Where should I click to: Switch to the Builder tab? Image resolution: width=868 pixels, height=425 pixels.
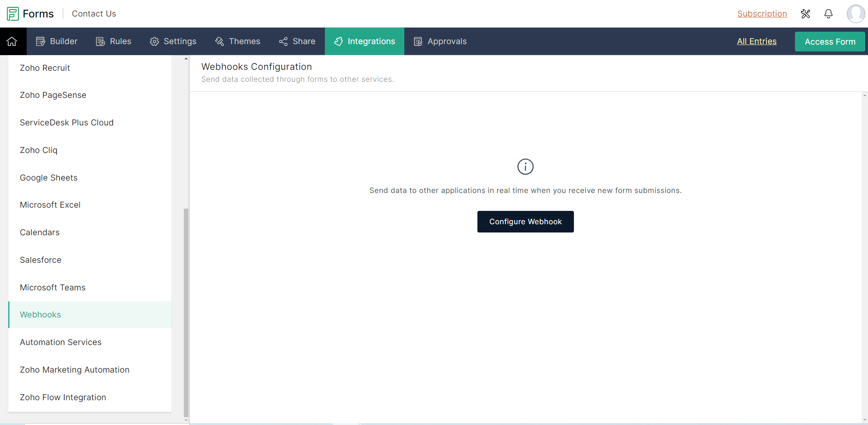[57, 41]
